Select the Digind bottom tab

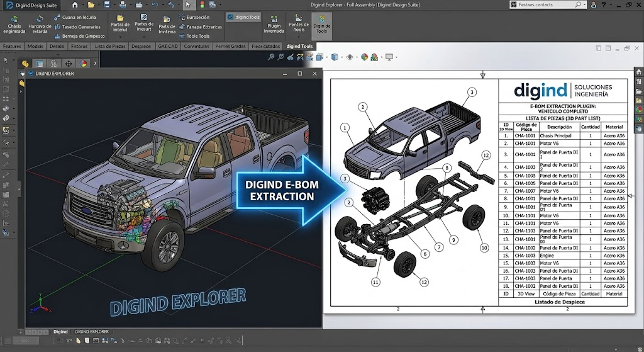pos(60,331)
